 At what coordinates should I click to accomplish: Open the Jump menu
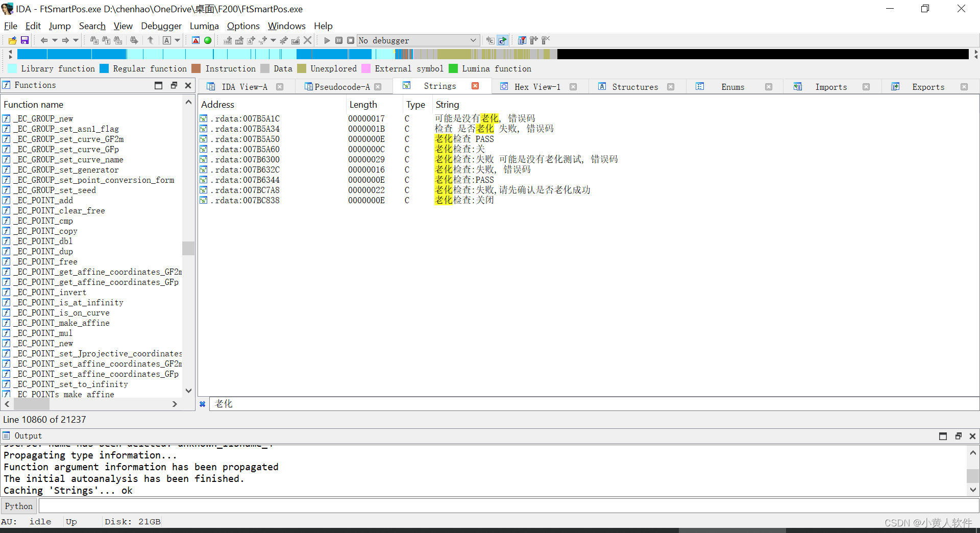60,26
